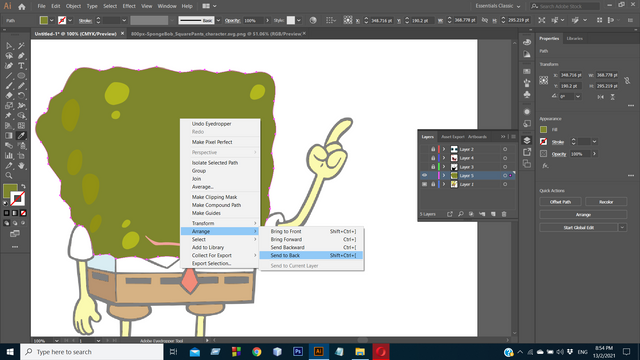The width and height of the screenshot is (640, 360).
Task: Open the Layers panel dock icon
Action: (527, 140)
